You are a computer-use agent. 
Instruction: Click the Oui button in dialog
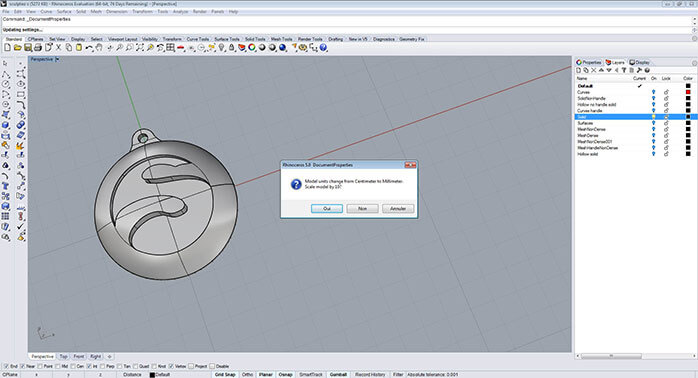click(327, 208)
